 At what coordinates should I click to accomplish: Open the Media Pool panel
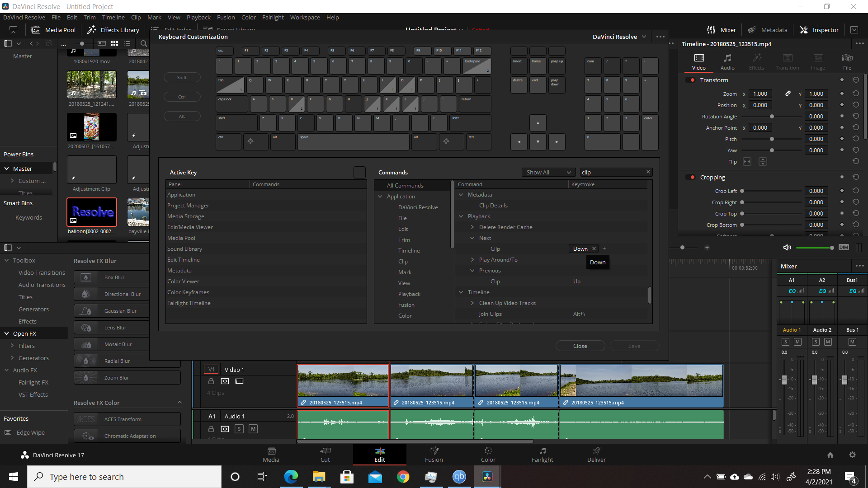pos(53,30)
